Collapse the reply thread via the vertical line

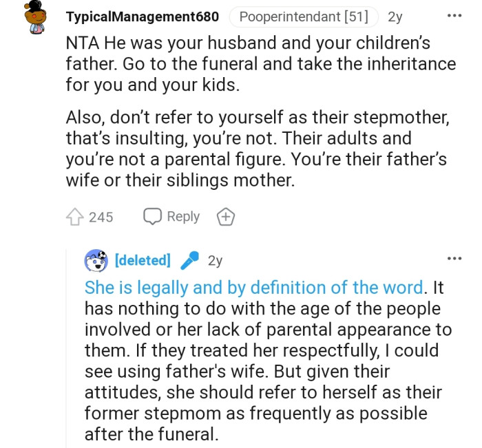point(66,348)
